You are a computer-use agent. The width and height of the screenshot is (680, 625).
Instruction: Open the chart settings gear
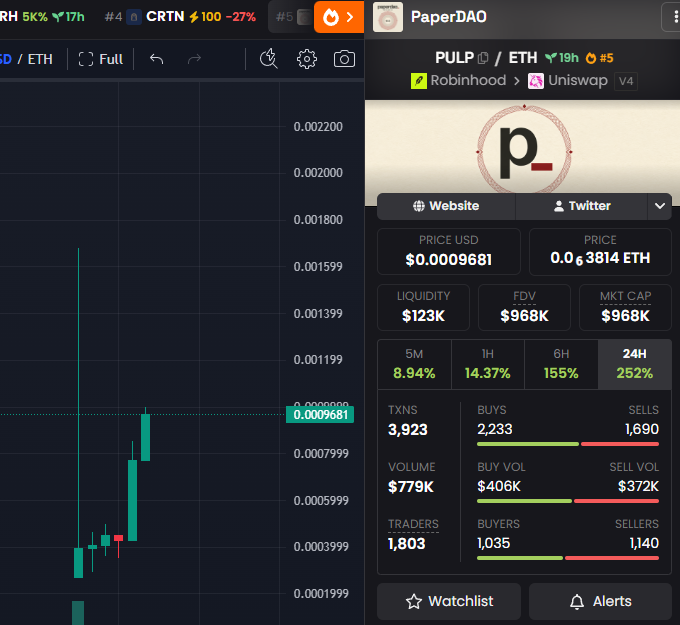[307, 59]
